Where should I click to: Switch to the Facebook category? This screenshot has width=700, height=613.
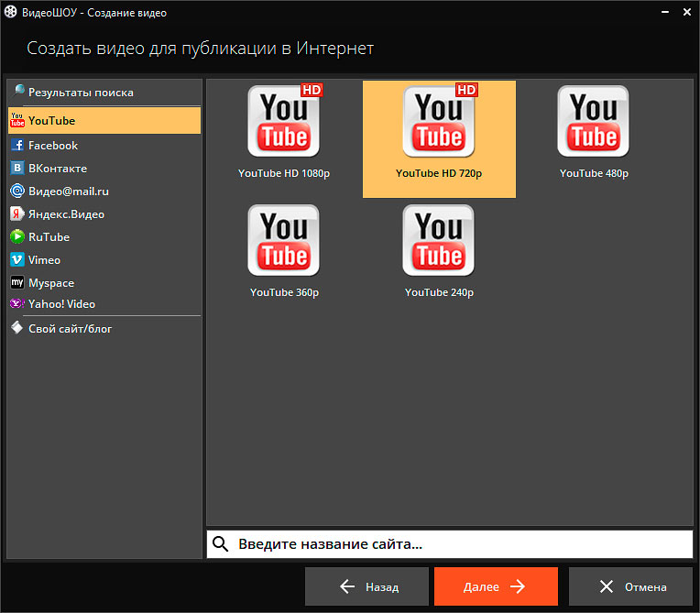click(x=104, y=145)
